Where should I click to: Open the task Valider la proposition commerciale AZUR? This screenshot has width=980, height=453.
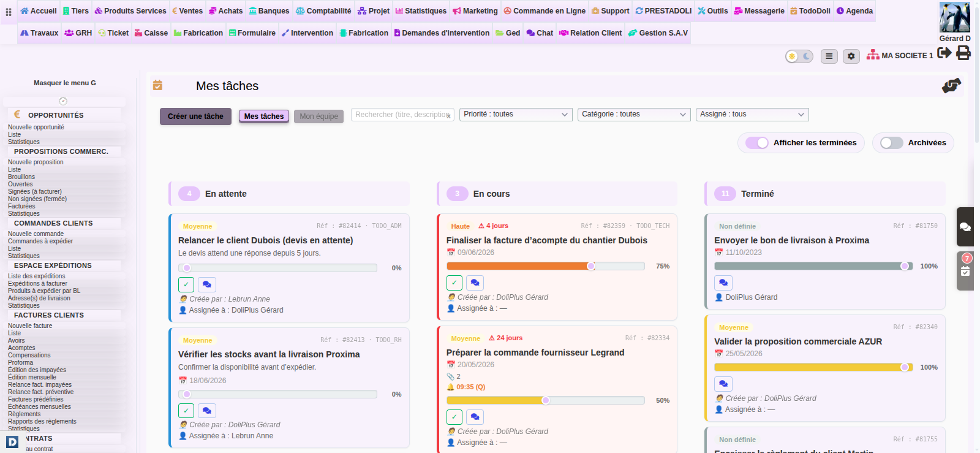[x=798, y=341]
